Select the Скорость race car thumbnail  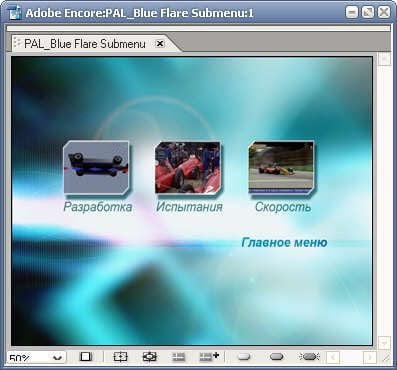coord(281,167)
